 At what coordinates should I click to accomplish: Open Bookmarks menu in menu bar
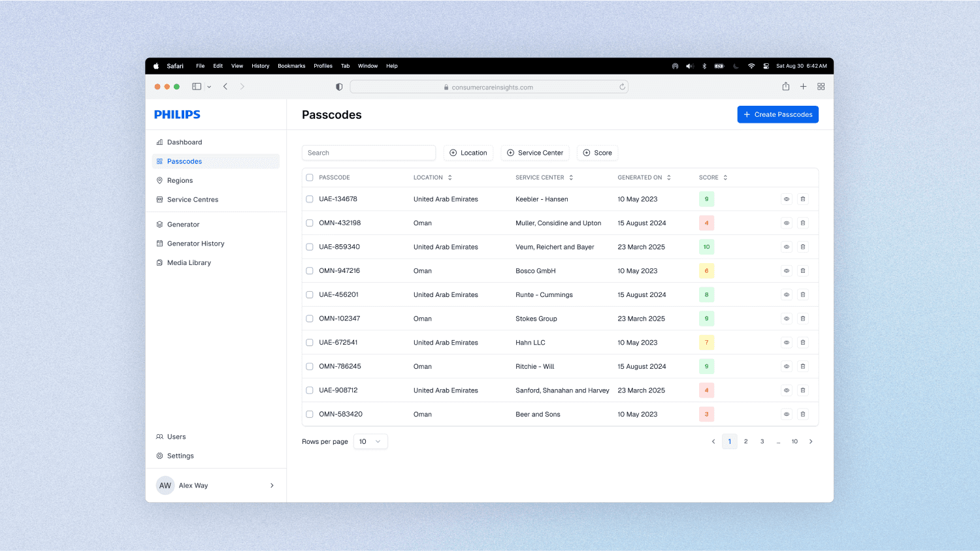tap(291, 66)
